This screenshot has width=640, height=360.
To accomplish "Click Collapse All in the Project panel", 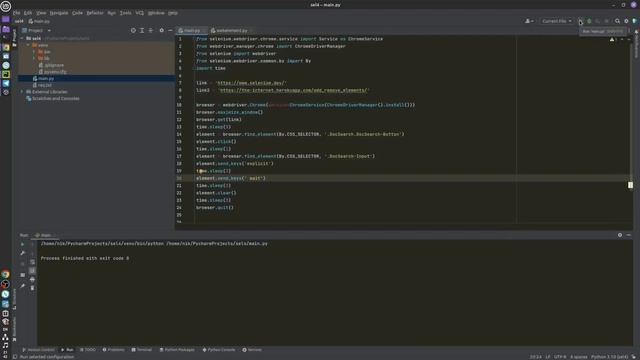I will (x=151, y=30).
